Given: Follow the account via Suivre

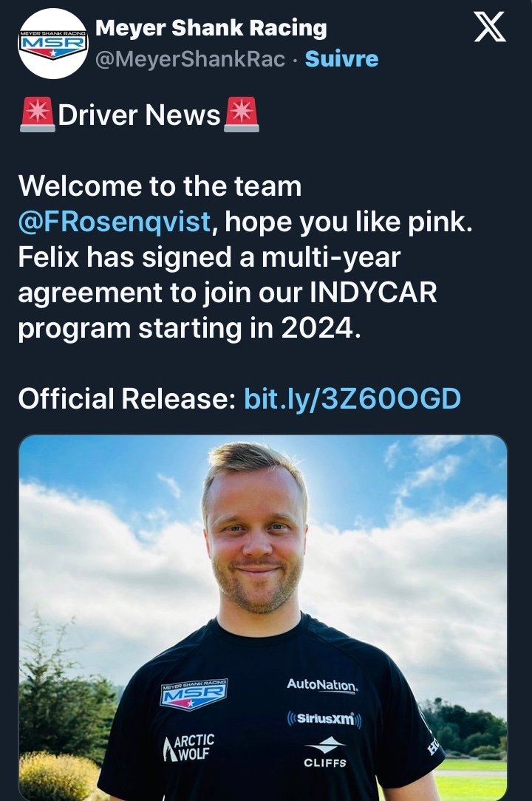Looking at the screenshot, I should [341, 59].
